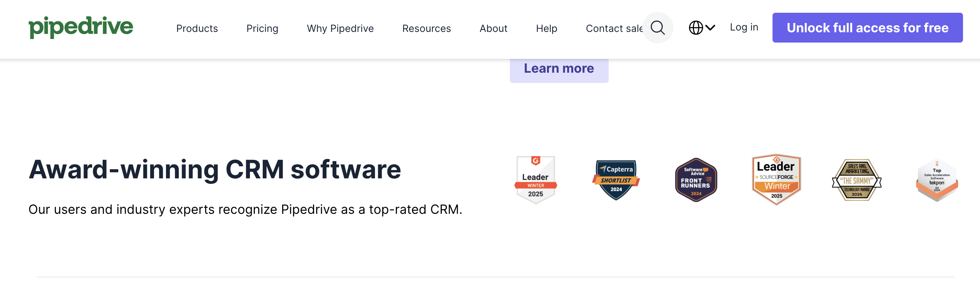Click the Software Advice Front Runners badge
The height and width of the screenshot is (300, 980).
[696, 180]
